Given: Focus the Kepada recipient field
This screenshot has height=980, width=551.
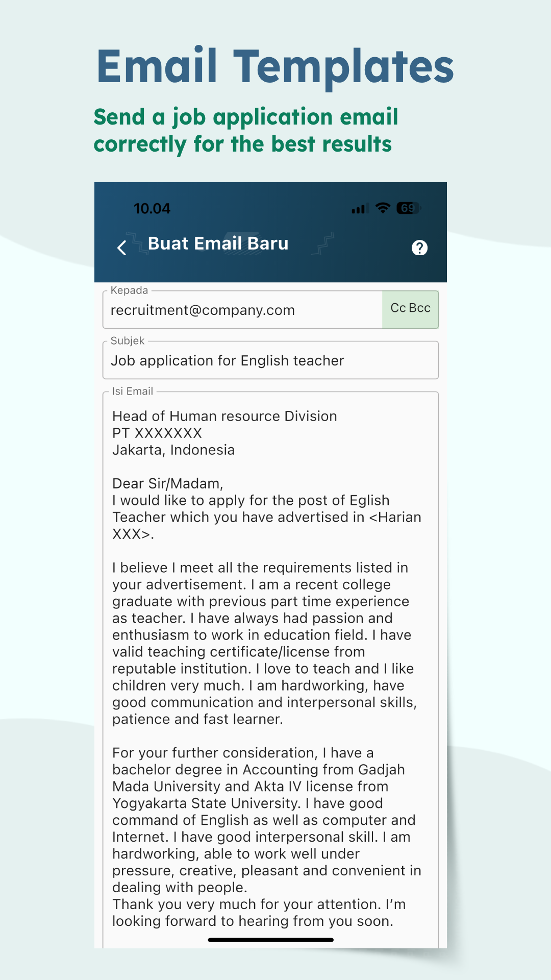Looking at the screenshot, I should click(x=242, y=310).
